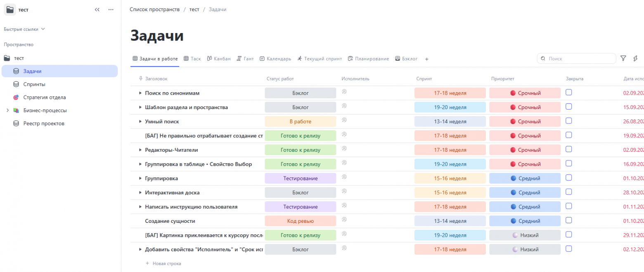
Task: Click Срочный priority tag of Редакторы-Читатели
Action: 525,150
